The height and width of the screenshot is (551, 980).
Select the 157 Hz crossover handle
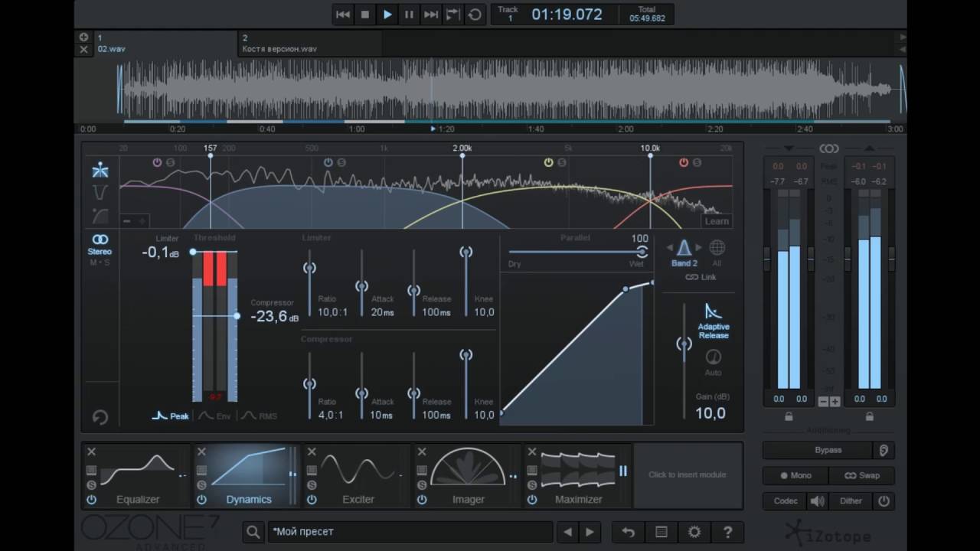pos(211,155)
